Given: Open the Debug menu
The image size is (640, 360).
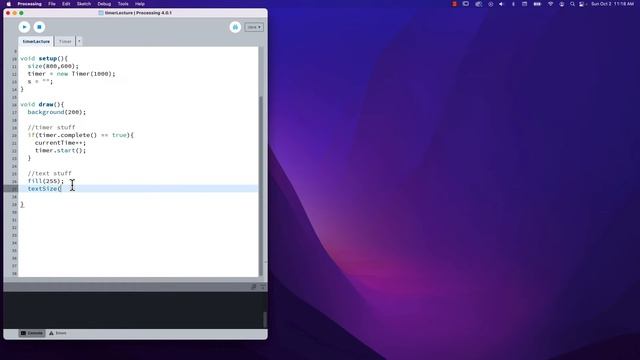Looking at the screenshot, I should pyautogui.click(x=104, y=4).
